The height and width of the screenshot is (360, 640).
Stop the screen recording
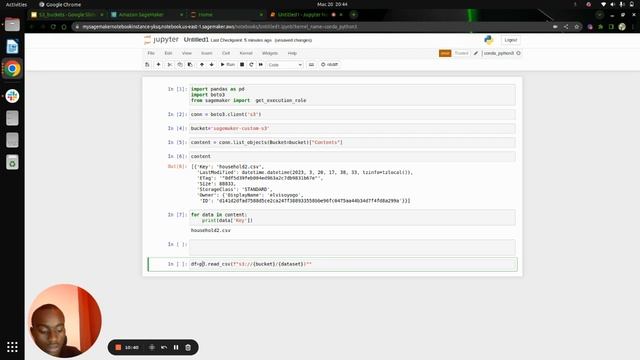[118, 347]
